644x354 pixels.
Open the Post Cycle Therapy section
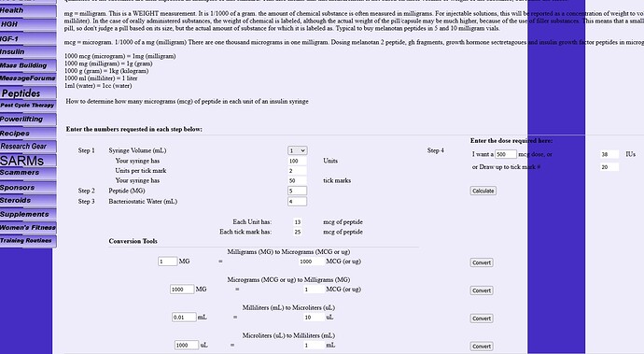coord(28,106)
